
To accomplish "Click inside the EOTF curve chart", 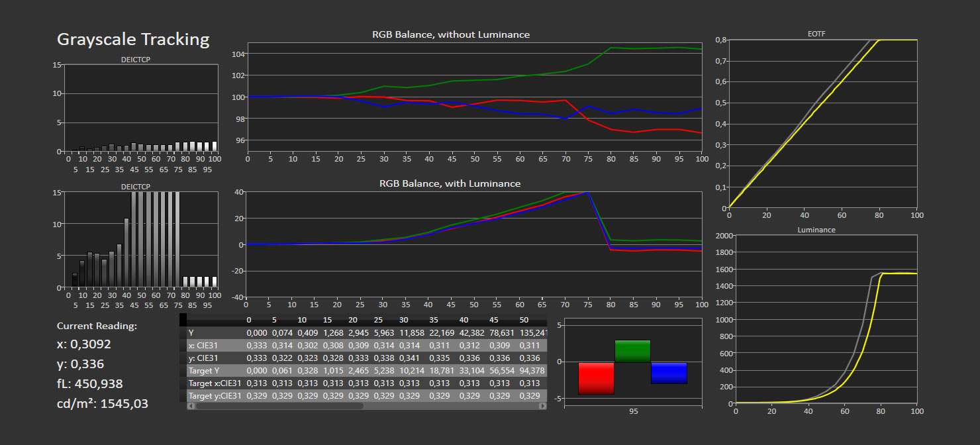I will click(x=823, y=124).
